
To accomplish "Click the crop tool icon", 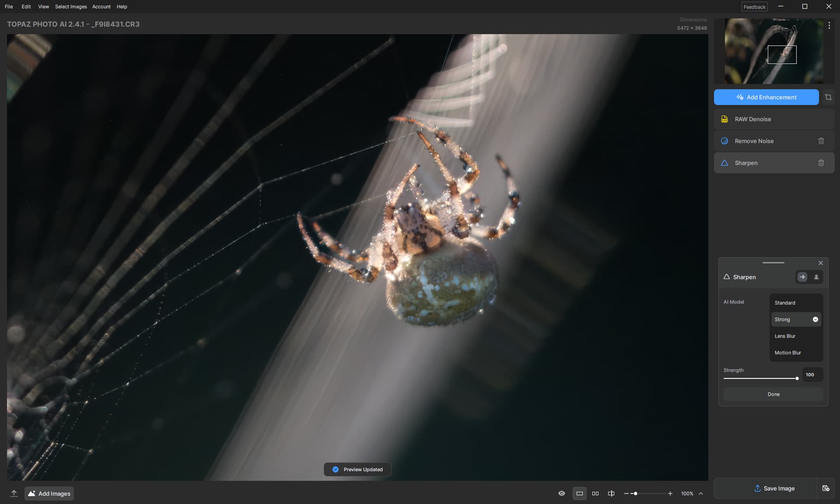I will coord(828,97).
